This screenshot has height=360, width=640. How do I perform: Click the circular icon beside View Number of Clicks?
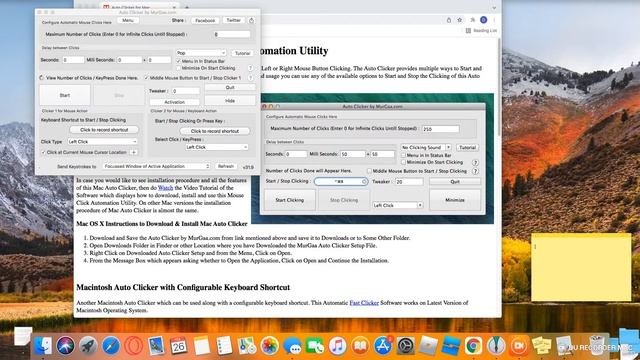[x=42, y=78]
